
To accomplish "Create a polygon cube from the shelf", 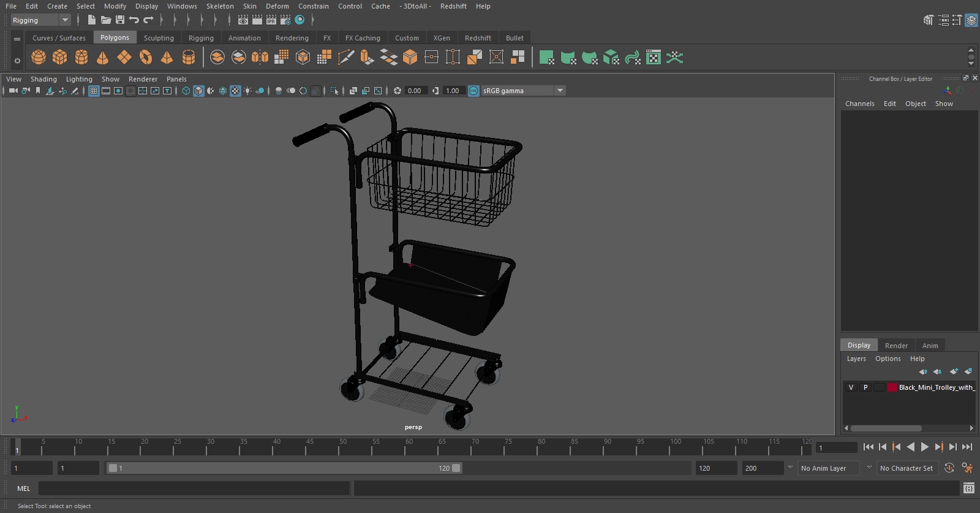I will pos(60,58).
